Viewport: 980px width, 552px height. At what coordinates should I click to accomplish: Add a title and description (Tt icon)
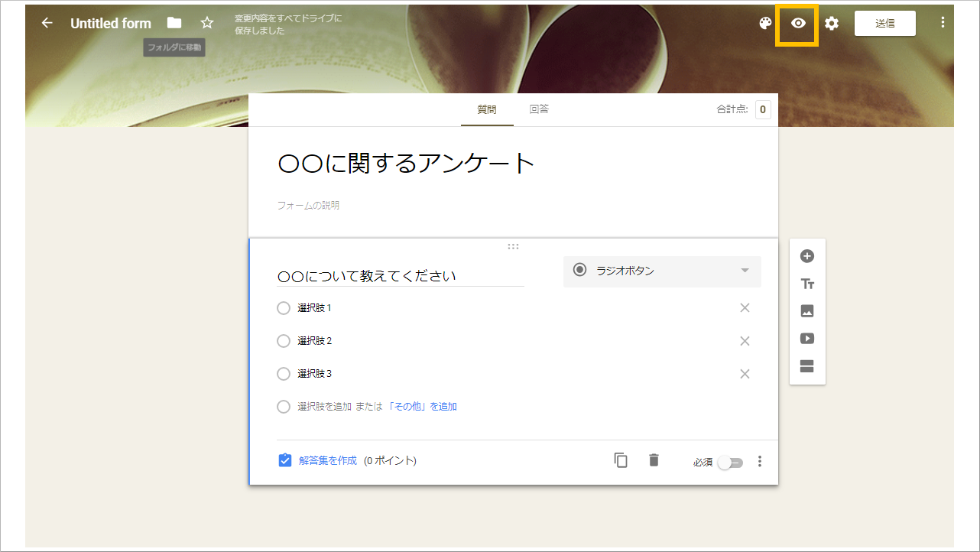tap(807, 284)
